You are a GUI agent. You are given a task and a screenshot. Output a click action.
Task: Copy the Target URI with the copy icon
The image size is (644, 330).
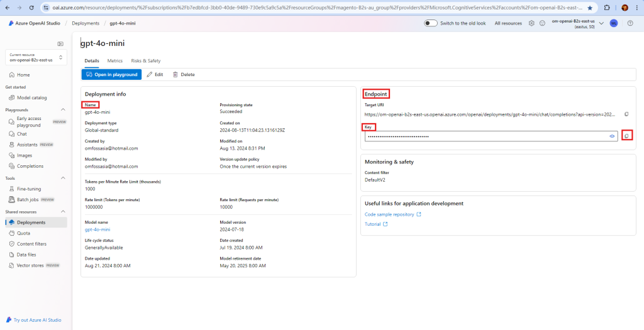(626, 114)
